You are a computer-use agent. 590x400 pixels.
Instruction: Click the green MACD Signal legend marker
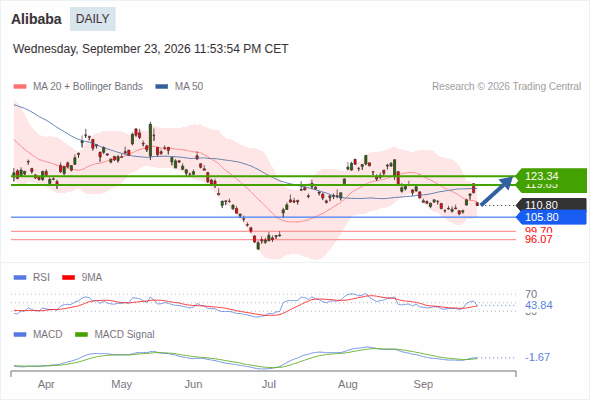click(81, 335)
